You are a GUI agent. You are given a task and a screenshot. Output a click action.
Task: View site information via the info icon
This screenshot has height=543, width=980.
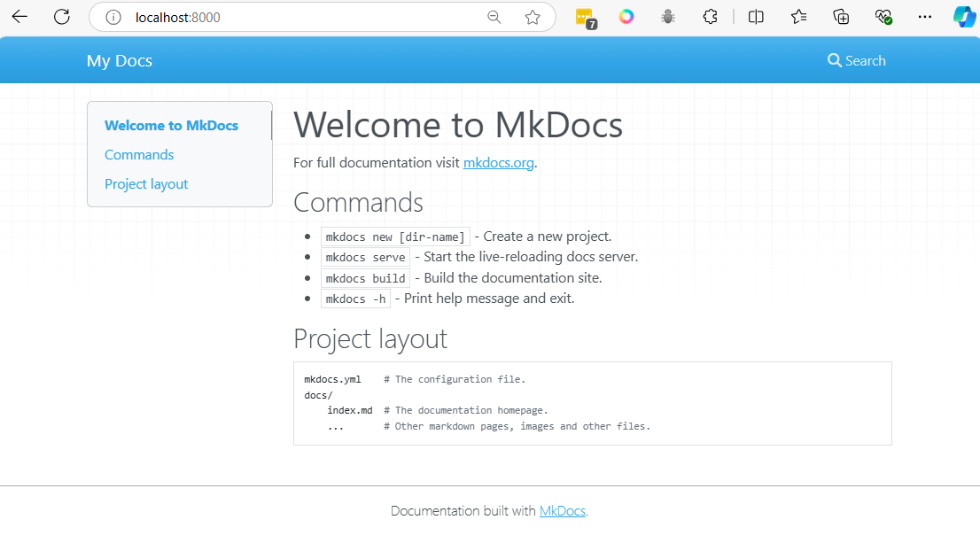point(113,17)
